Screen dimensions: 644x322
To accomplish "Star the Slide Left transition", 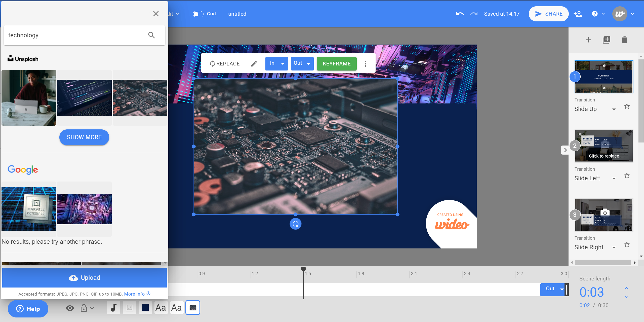I will (627, 175).
